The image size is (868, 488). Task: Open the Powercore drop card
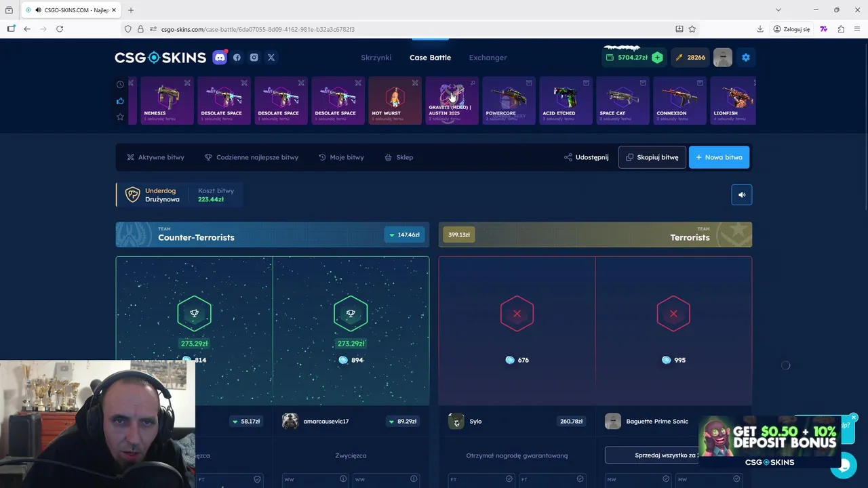click(x=509, y=100)
